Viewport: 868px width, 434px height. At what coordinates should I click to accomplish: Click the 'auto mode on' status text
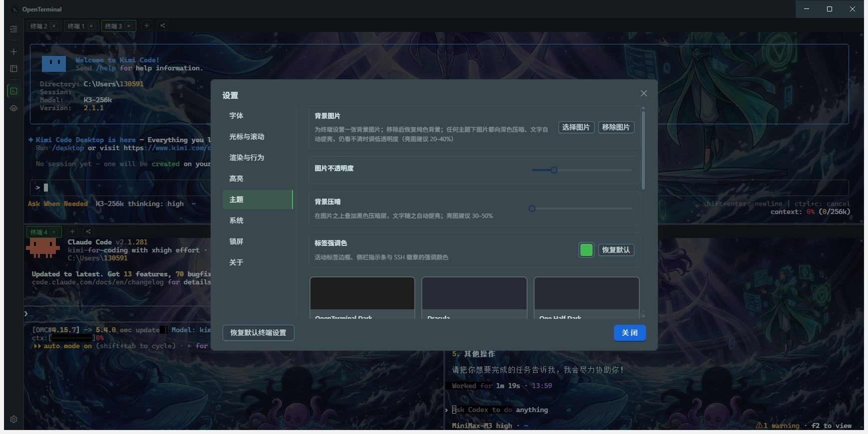pyautogui.click(x=68, y=346)
